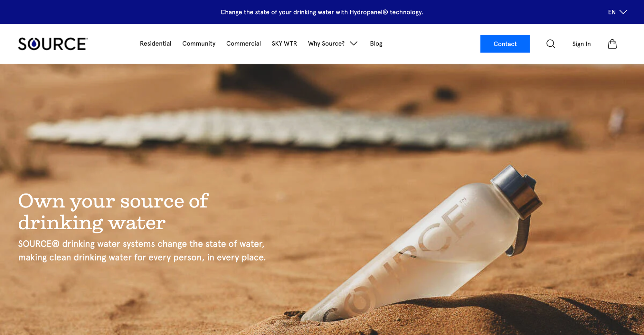Visit the SKY WTR page
Image resolution: width=644 pixels, height=335 pixels.
[284, 43]
